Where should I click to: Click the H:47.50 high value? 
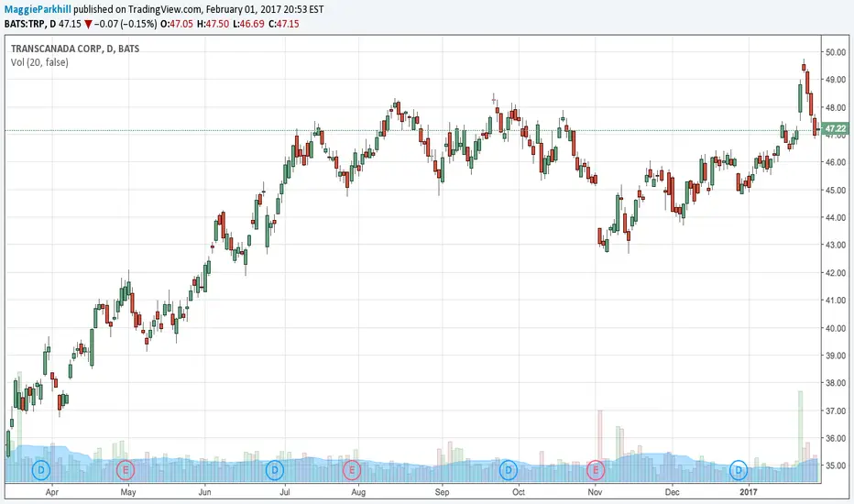tap(213, 24)
